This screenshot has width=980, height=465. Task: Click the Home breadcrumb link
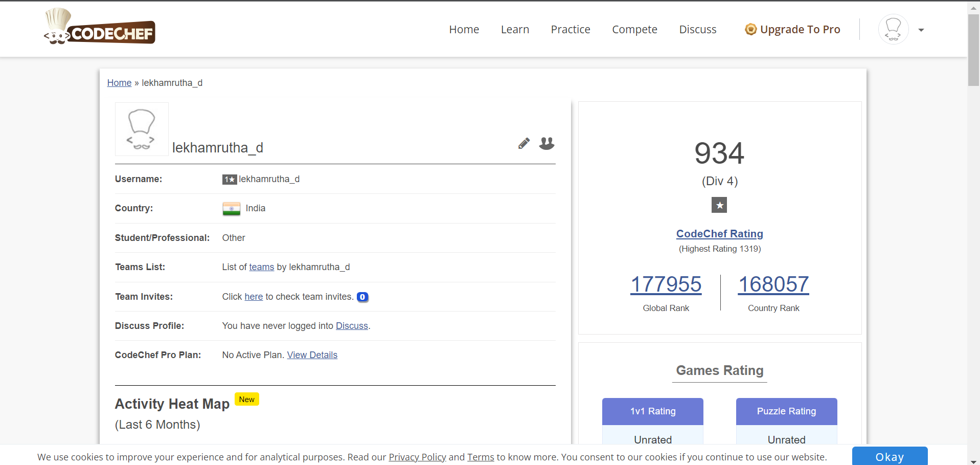(x=119, y=83)
